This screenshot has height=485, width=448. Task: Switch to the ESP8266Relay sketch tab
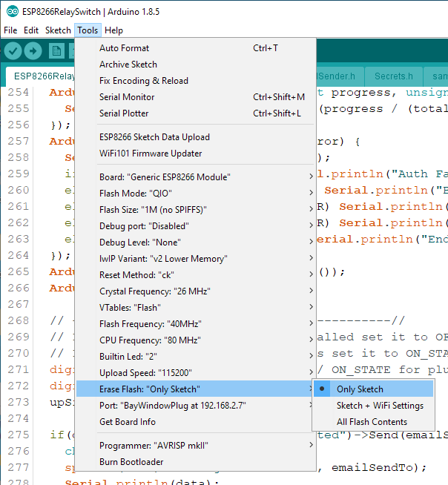[x=40, y=76]
